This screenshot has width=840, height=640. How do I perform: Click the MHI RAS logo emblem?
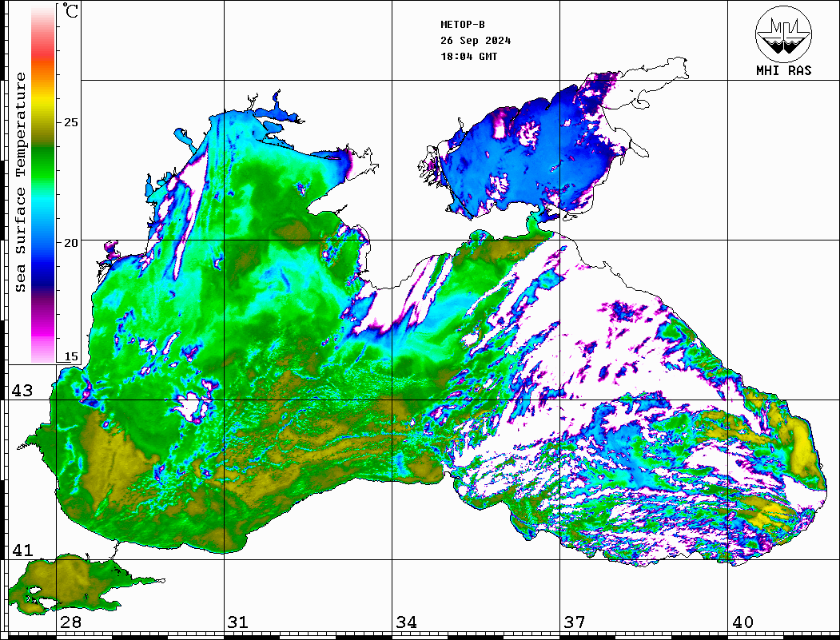click(783, 34)
